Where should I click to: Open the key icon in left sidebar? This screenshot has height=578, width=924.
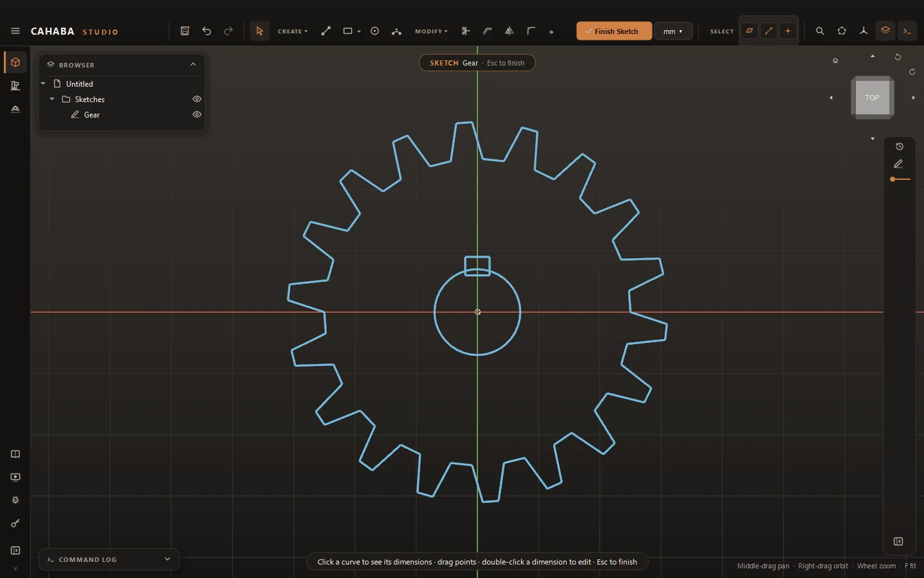pos(15,523)
